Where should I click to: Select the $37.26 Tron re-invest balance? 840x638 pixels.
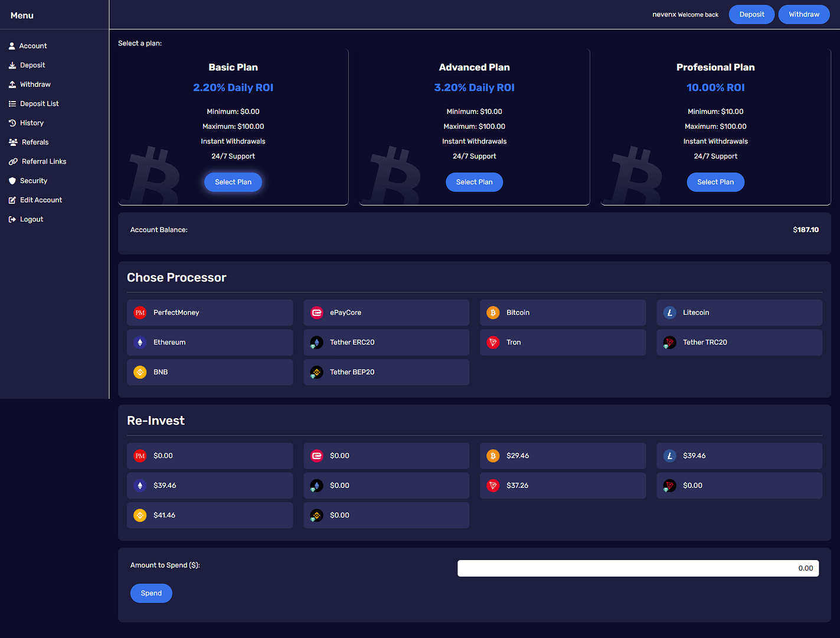563,486
